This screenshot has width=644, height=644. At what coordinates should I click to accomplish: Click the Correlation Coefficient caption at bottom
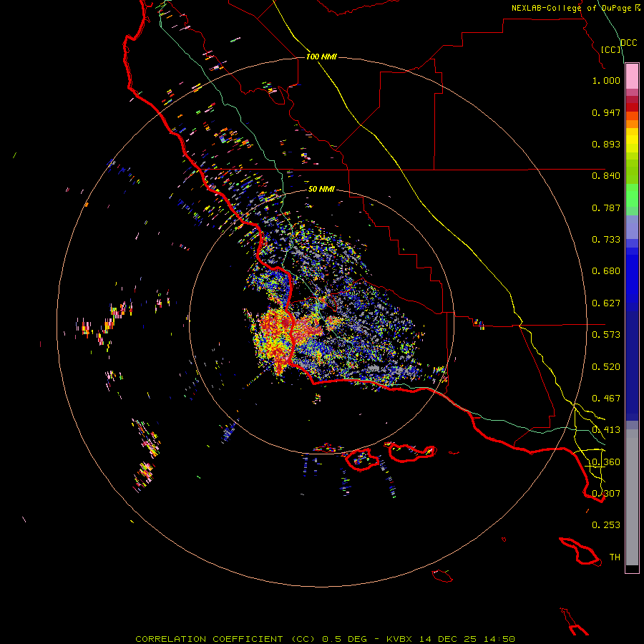325,639
